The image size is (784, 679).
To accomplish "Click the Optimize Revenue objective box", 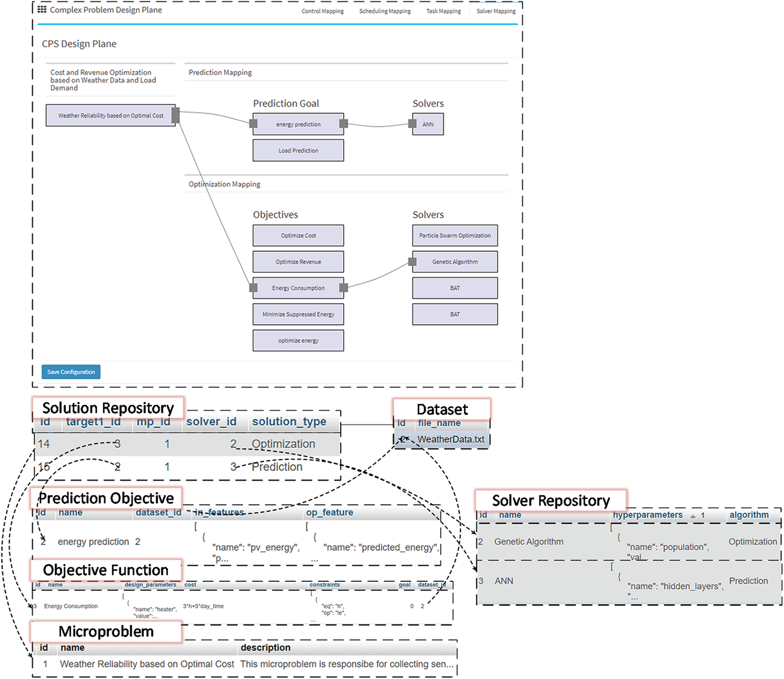I will click(x=298, y=262).
